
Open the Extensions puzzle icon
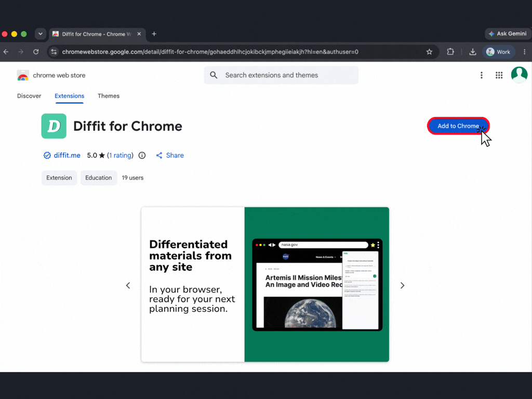point(450,52)
